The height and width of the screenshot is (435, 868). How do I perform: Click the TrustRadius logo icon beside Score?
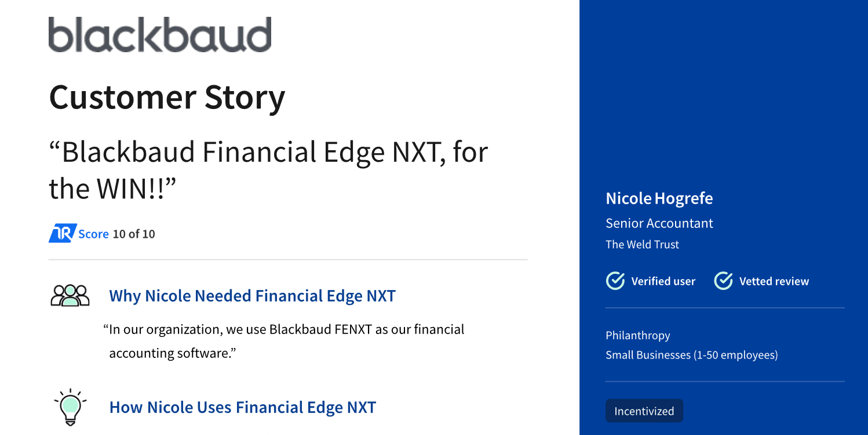point(63,234)
